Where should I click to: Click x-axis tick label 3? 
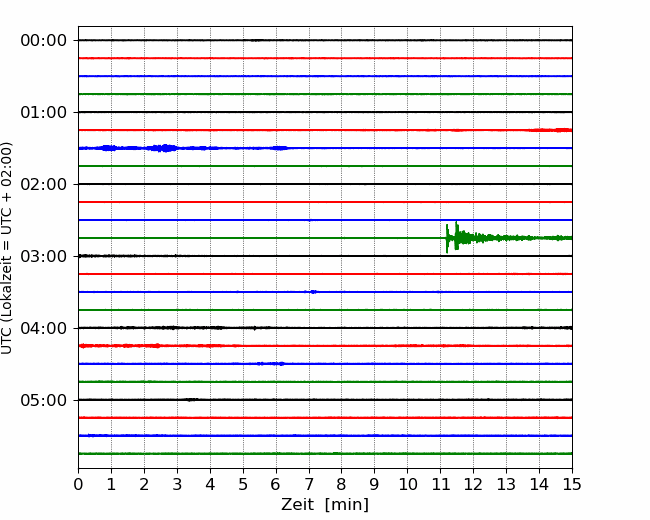[x=177, y=484]
